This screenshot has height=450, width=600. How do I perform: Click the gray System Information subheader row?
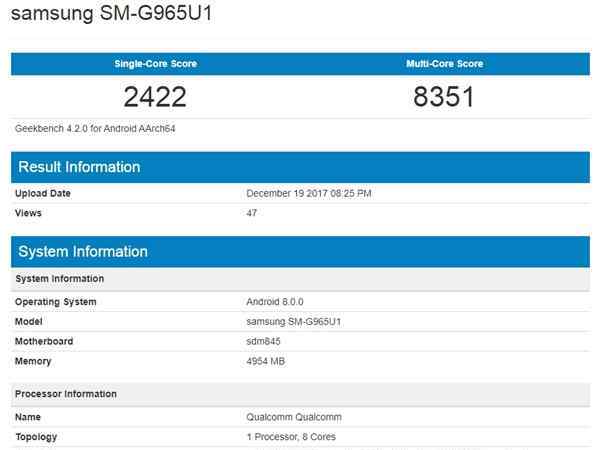tap(300, 279)
